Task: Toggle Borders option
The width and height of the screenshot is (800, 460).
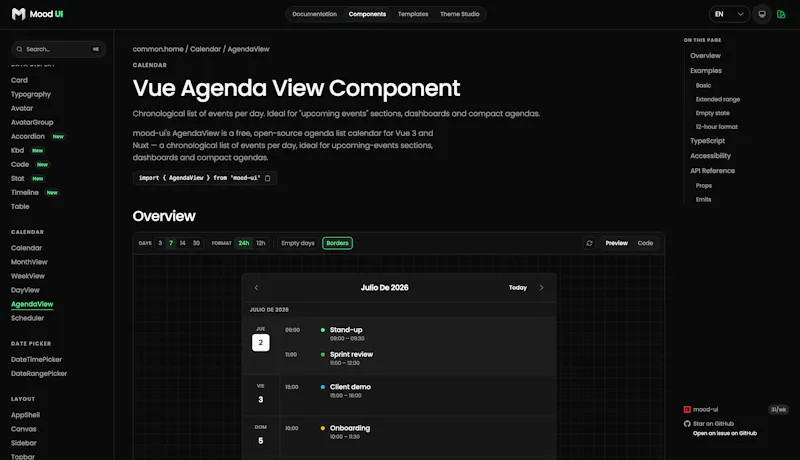Action: (x=337, y=243)
